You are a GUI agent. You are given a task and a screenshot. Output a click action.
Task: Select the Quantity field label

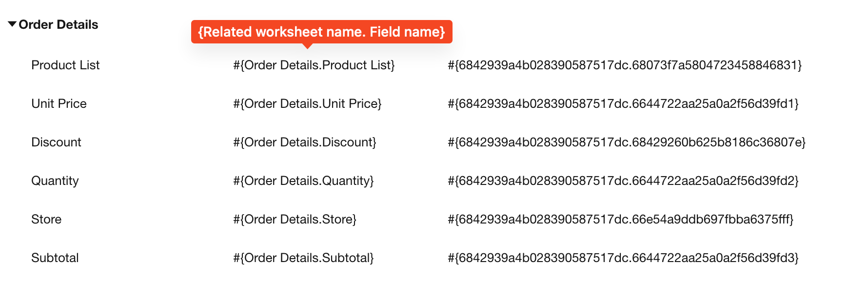(55, 181)
